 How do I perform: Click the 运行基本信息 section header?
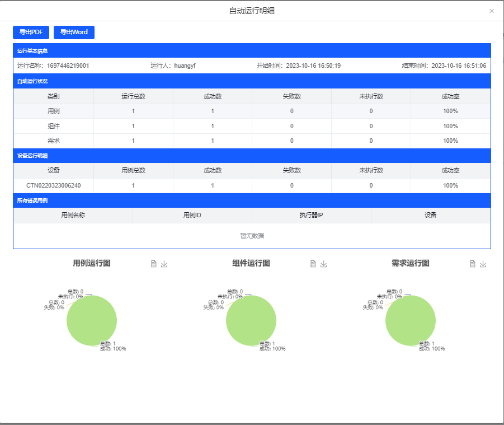32,51
